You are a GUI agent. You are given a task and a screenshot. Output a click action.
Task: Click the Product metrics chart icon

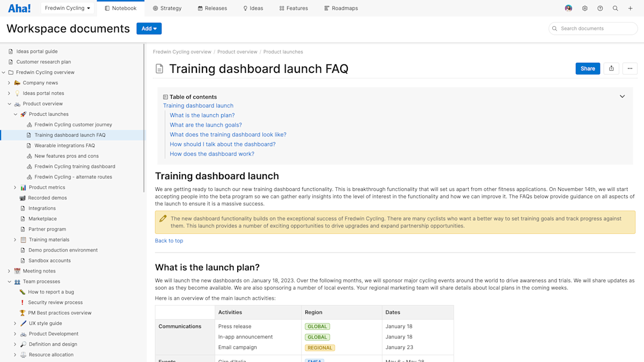point(23,187)
